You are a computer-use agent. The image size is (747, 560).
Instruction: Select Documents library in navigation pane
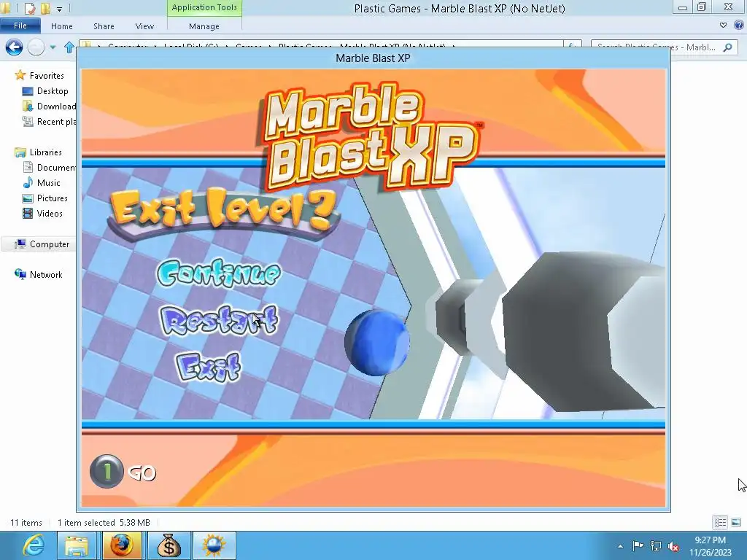tap(56, 168)
